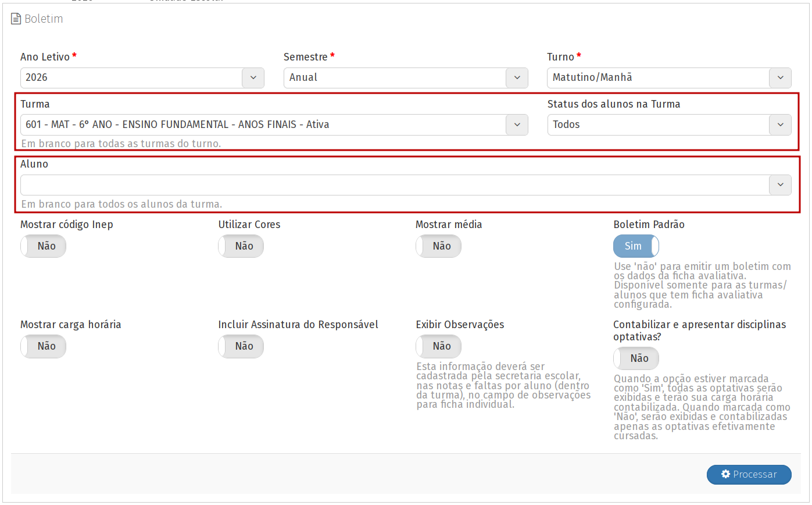Click the Processar button
812x505 pixels.
coord(749,474)
